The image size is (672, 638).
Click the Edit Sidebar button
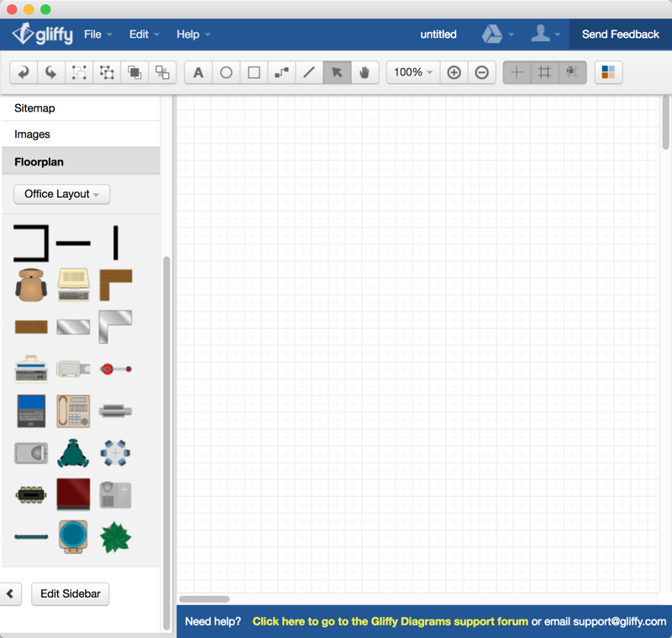point(71,594)
